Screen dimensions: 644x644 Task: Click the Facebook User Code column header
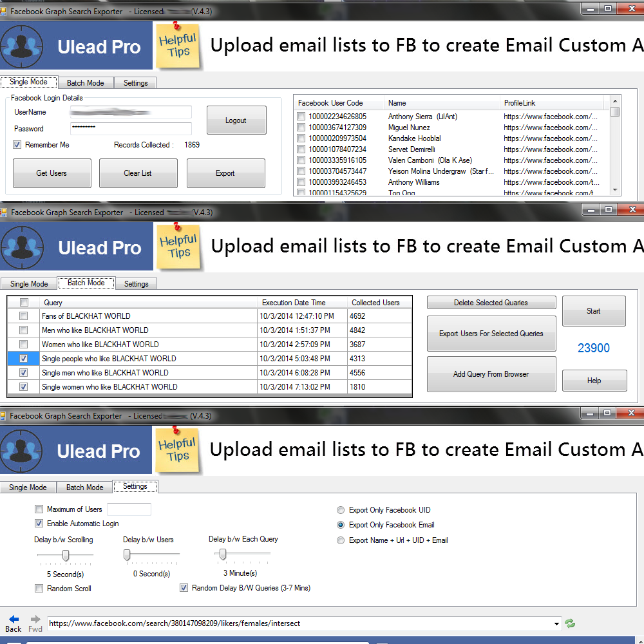tap(339, 103)
